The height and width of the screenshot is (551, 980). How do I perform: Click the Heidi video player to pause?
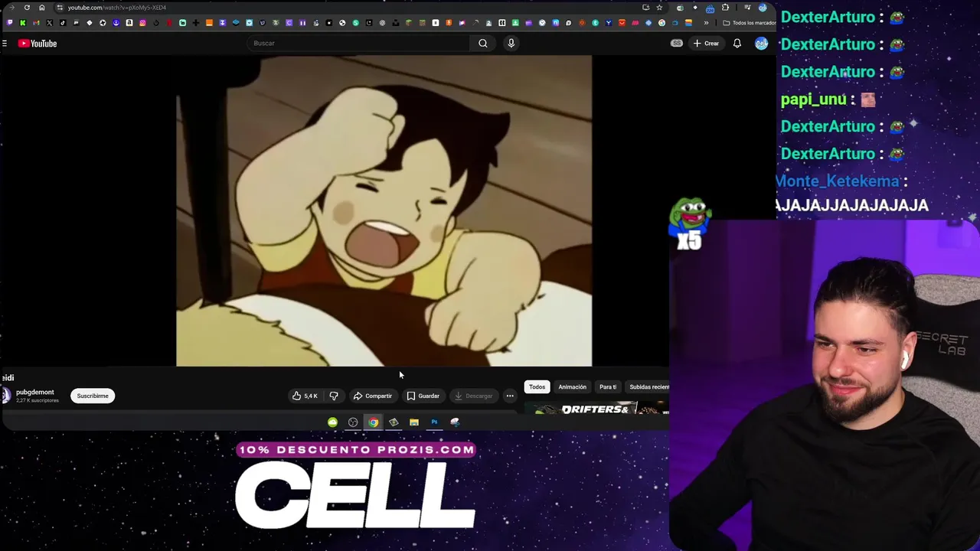click(384, 210)
